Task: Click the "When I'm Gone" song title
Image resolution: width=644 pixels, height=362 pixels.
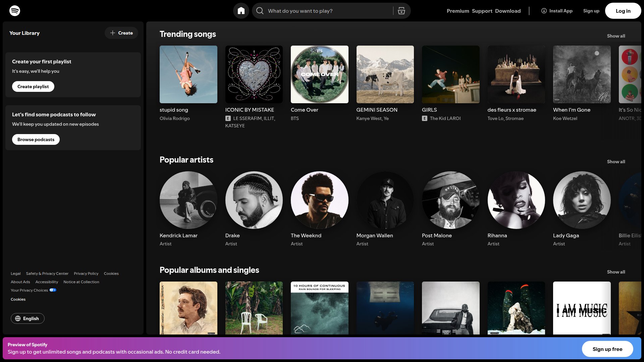Action: [x=572, y=110]
